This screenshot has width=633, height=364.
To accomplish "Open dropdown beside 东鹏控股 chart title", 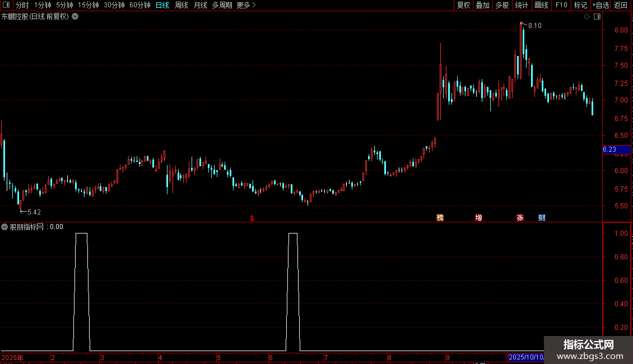I will [x=75, y=17].
